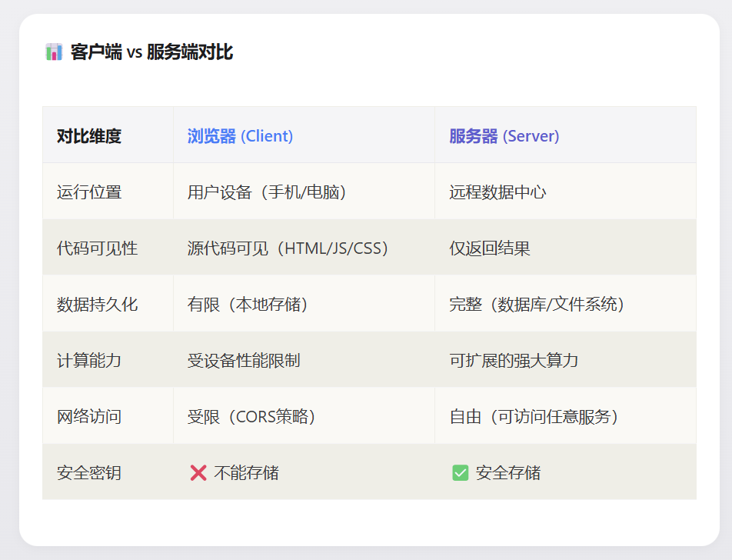Click the text 不能存储

[x=247, y=472]
